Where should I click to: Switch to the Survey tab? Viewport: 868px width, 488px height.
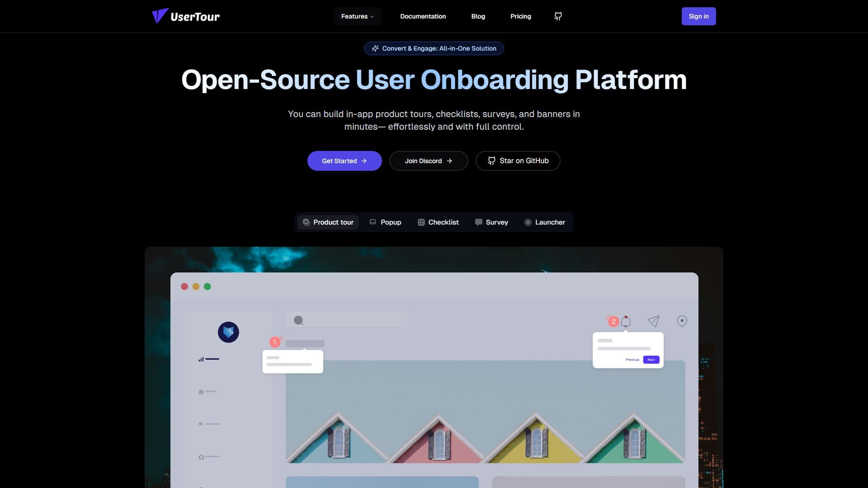click(491, 222)
